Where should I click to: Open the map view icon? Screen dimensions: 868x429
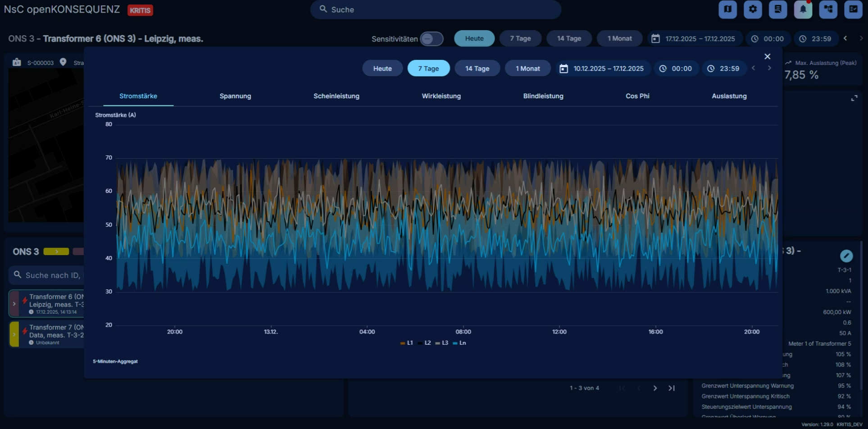pyautogui.click(x=727, y=9)
